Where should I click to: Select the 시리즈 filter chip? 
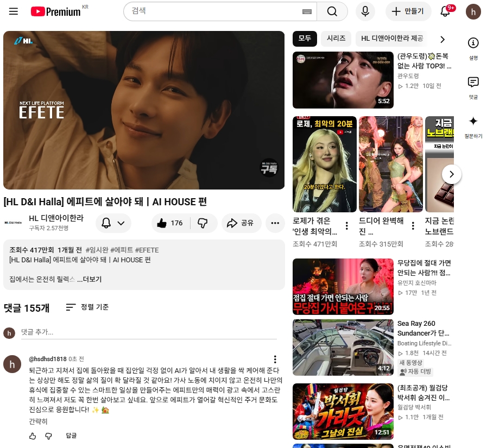click(336, 39)
